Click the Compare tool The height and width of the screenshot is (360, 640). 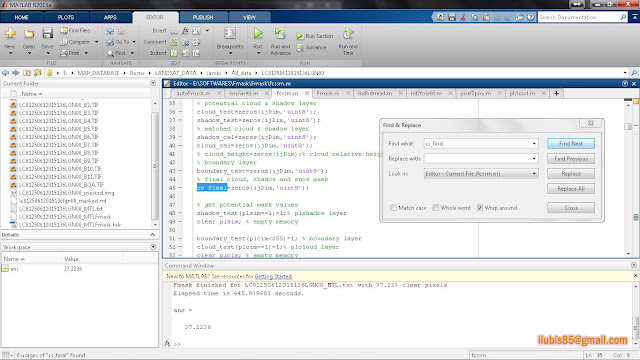point(75,42)
